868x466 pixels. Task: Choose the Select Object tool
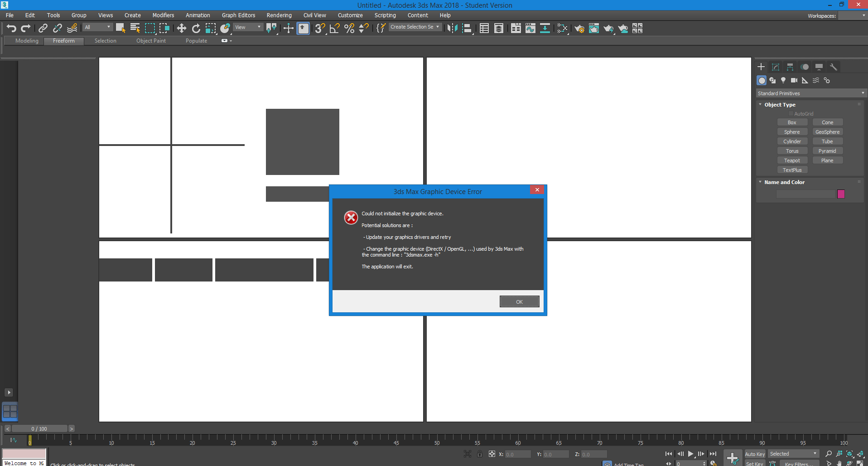tap(121, 28)
